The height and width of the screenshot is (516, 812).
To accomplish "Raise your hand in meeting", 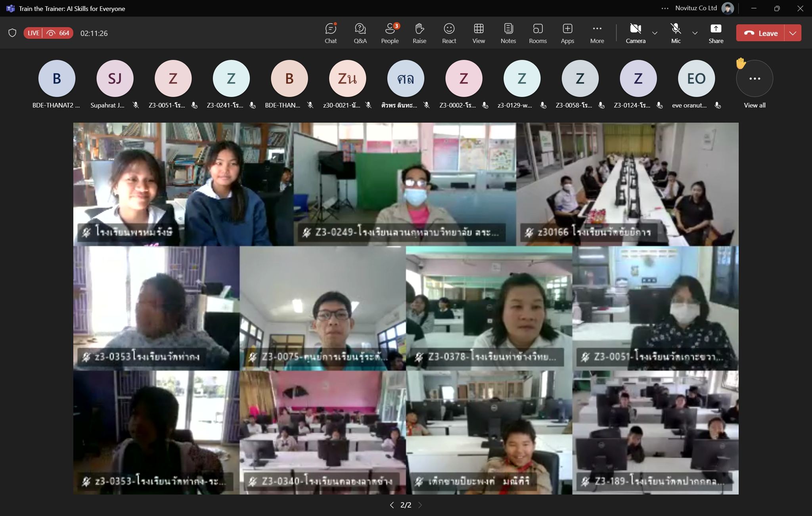I will pos(419,33).
